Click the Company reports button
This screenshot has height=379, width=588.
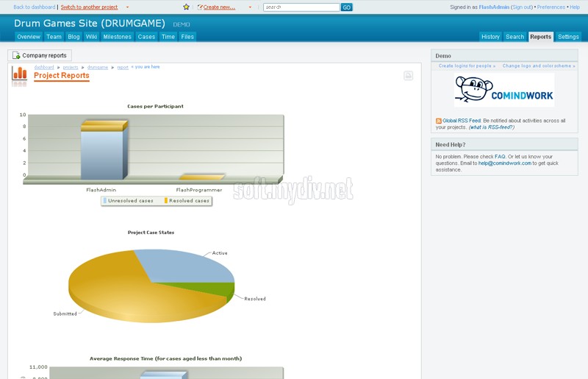point(40,56)
